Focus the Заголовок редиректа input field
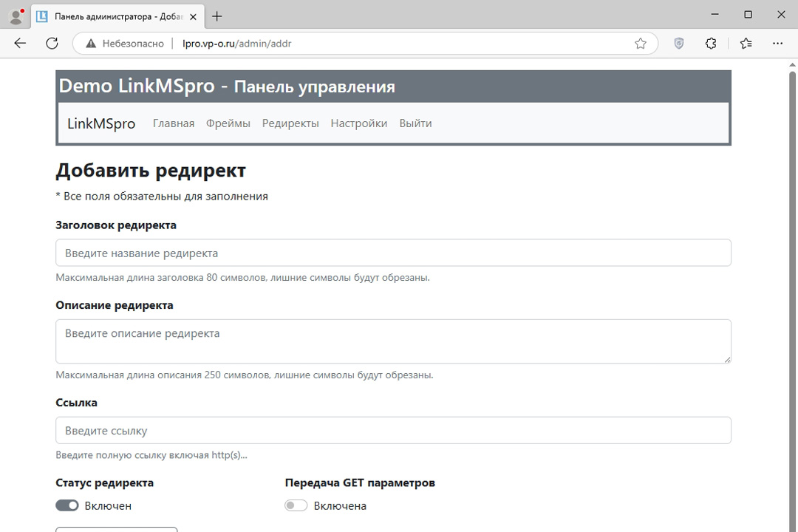 [393, 253]
